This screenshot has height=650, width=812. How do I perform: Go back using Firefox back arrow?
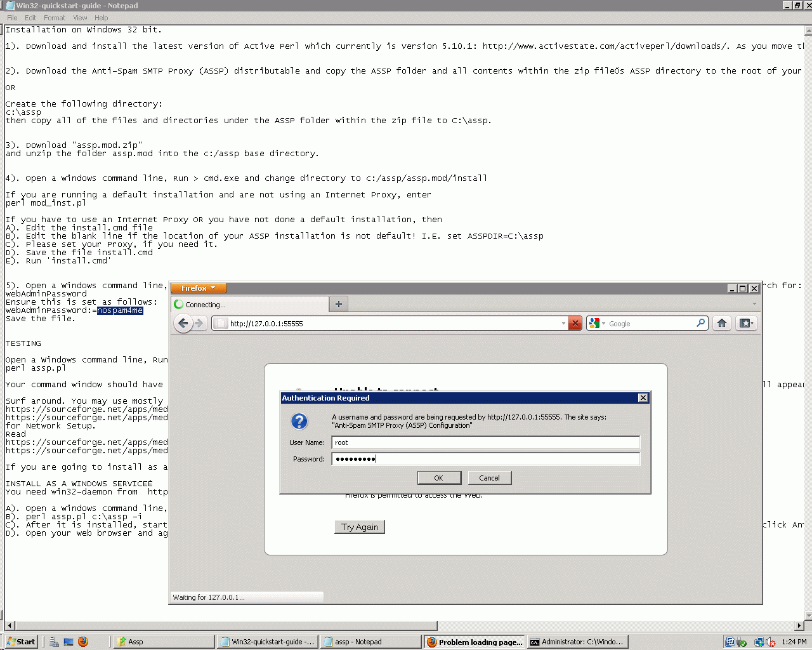pyautogui.click(x=183, y=323)
